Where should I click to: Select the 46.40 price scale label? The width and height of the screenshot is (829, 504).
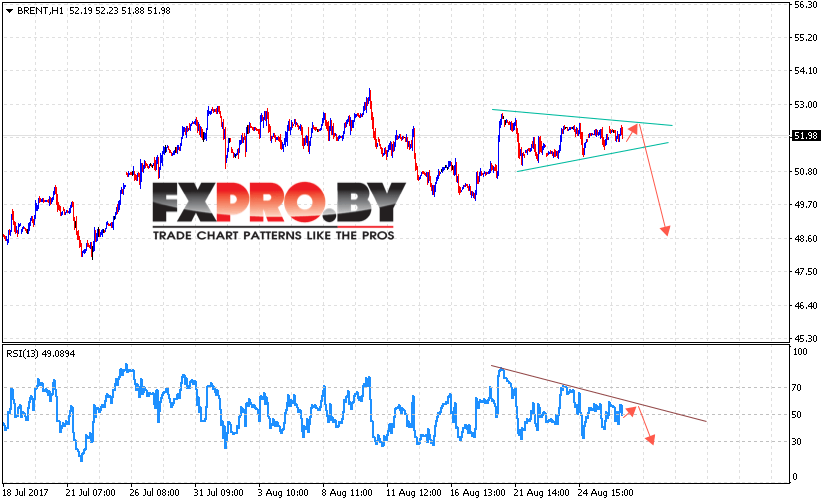coord(806,305)
